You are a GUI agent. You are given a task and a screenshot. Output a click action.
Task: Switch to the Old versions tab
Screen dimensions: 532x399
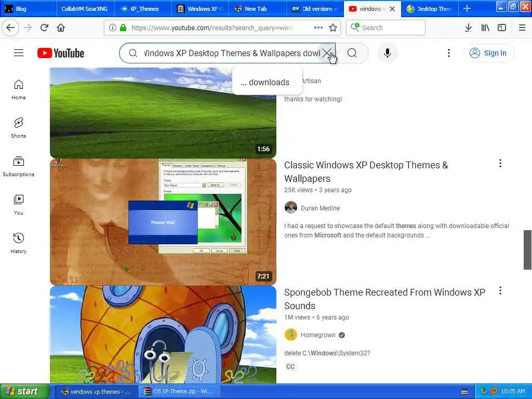coord(315,9)
